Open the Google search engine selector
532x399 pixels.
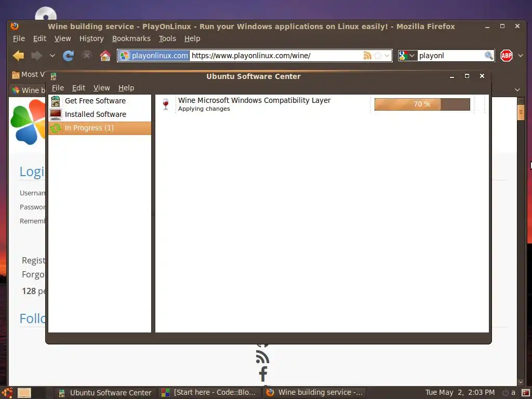(407, 56)
